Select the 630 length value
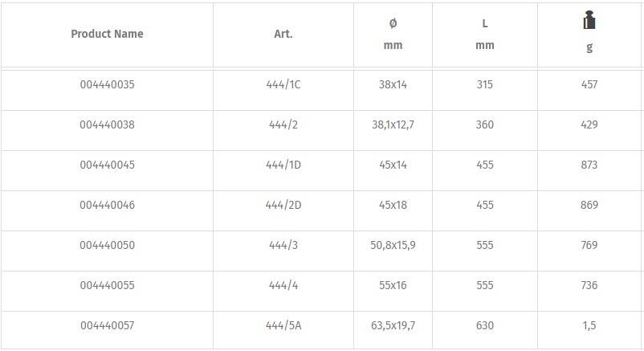This screenshot has width=644, height=351. 485,325
